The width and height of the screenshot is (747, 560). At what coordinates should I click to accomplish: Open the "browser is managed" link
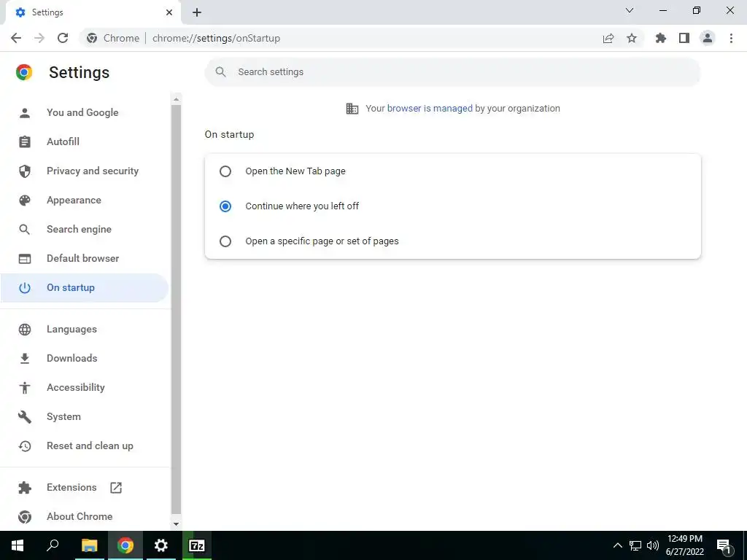430,109
